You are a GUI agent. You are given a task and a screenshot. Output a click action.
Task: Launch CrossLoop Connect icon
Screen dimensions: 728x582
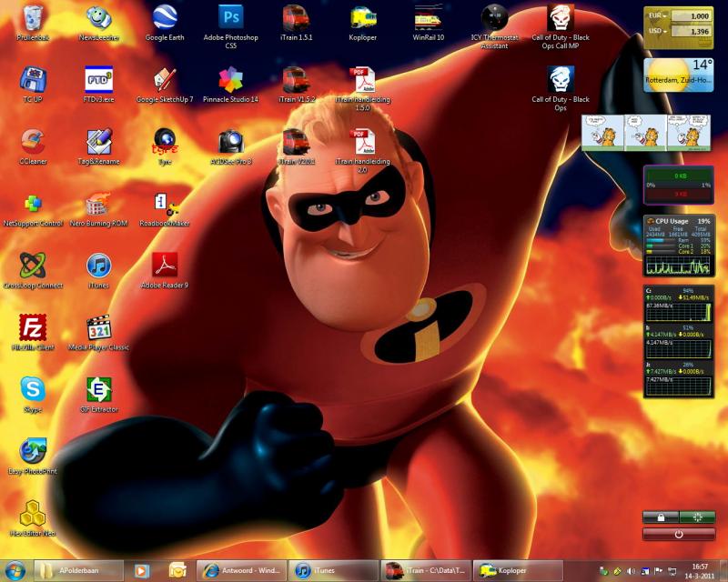[33, 271]
